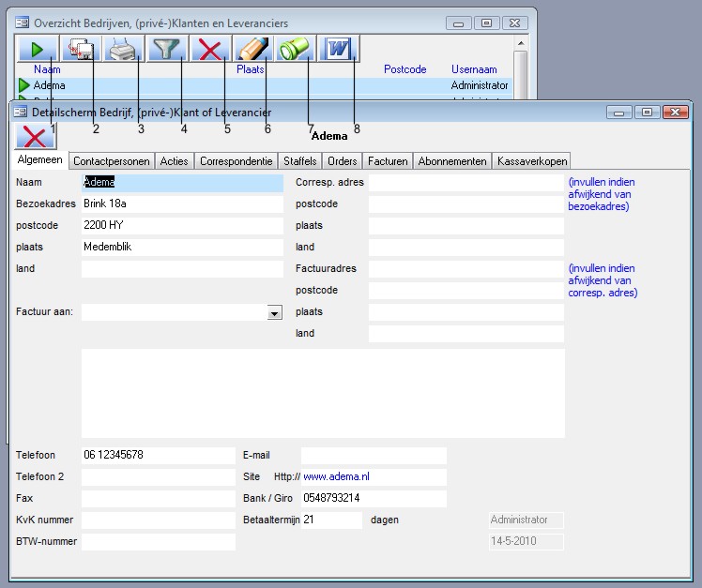This screenshot has height=588, width=702.
Task: Click the Fax input field
Action: point(158,499)
